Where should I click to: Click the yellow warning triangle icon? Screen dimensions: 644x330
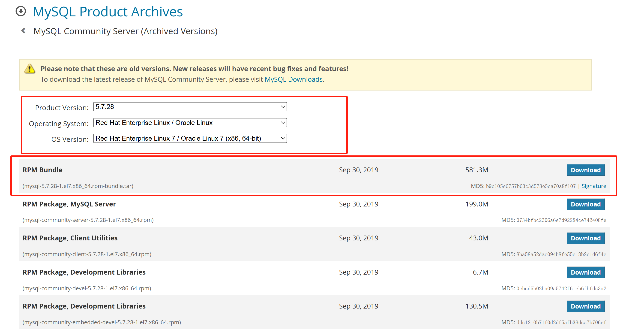pyautogui.click(x=30, y=69)
